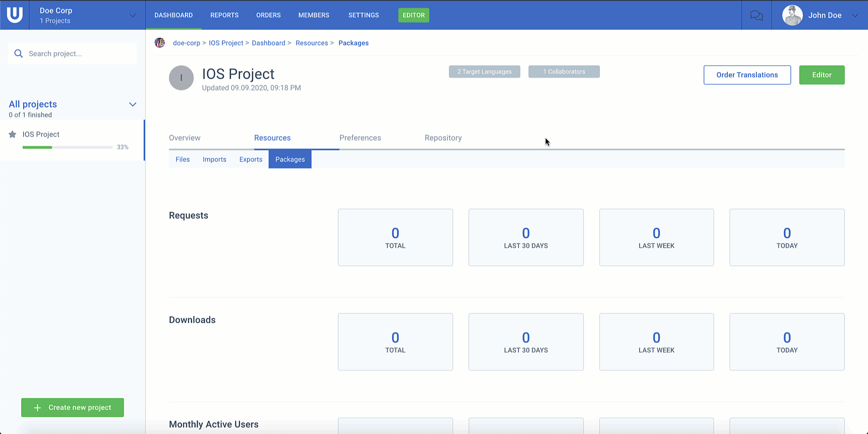Open the DASHBOARD menu item
Screen dimensions: 868x434
pos(174,15)
